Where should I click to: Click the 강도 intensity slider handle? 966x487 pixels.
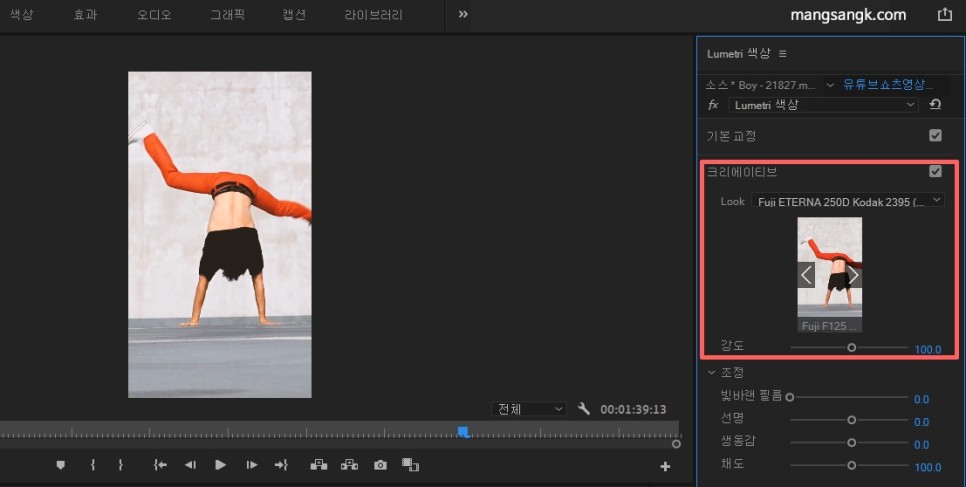click(x=851, y=348)
